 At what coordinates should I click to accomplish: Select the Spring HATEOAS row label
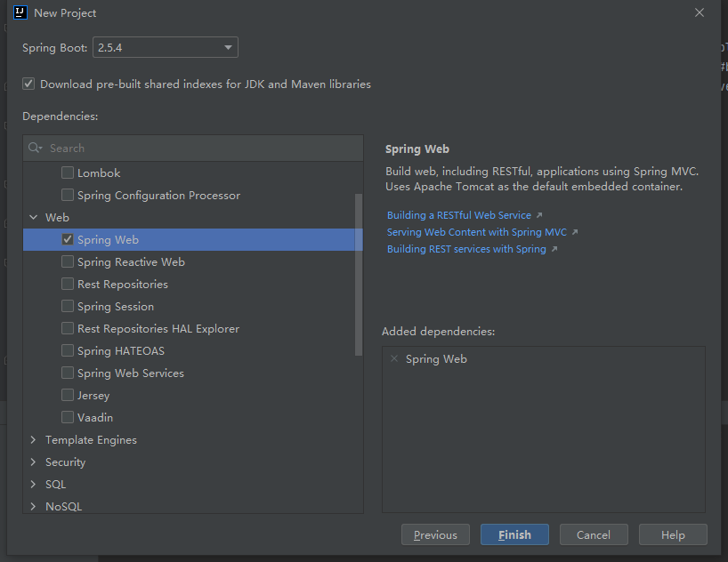click(121, 351)
